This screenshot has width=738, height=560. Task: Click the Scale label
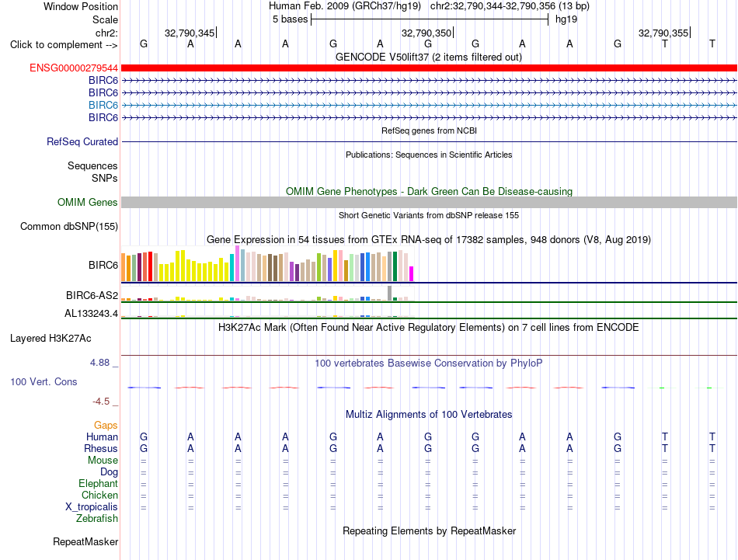pyautogui.click(x=105, y=19)
